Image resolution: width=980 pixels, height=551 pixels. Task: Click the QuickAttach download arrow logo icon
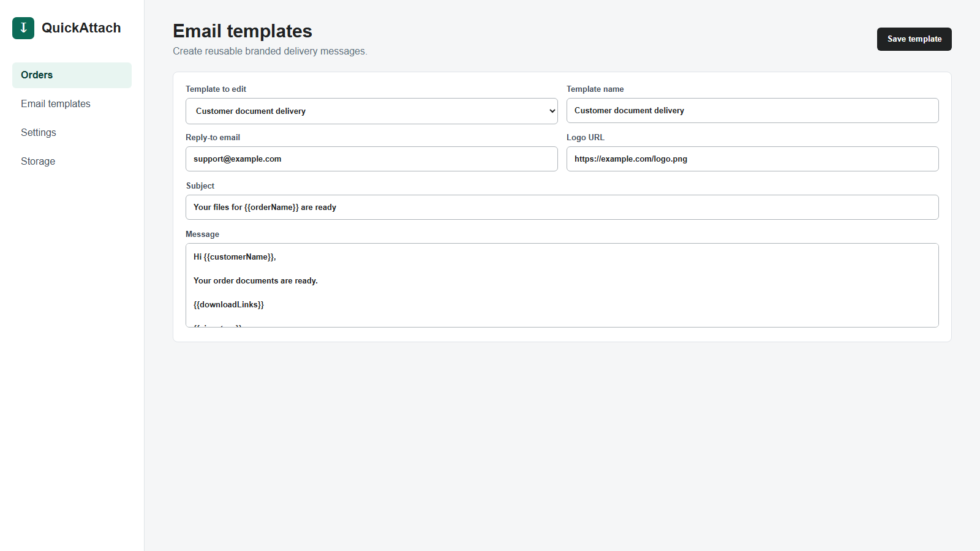pos(23,28)
